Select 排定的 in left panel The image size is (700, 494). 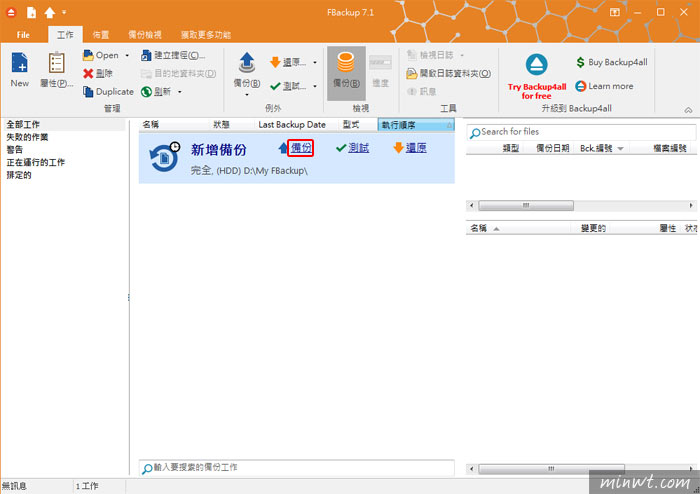(19, 175)
